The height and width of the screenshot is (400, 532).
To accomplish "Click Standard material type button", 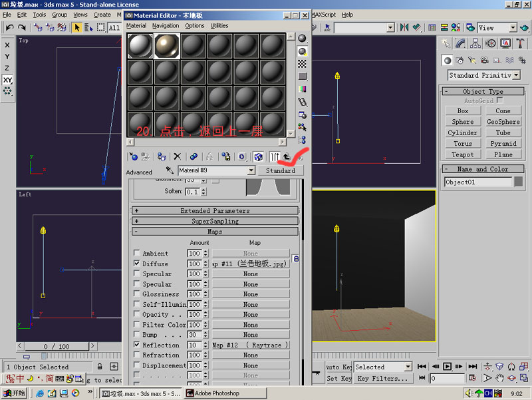I will 280,170.
